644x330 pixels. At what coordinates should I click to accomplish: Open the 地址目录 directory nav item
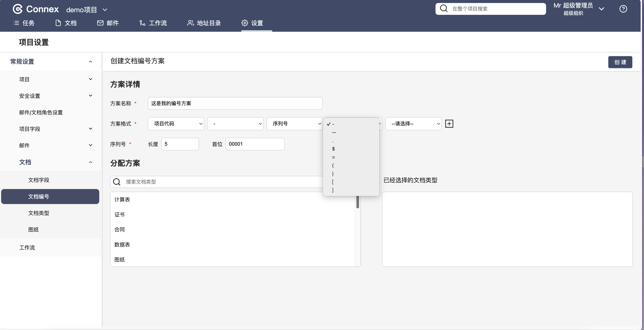204,23
